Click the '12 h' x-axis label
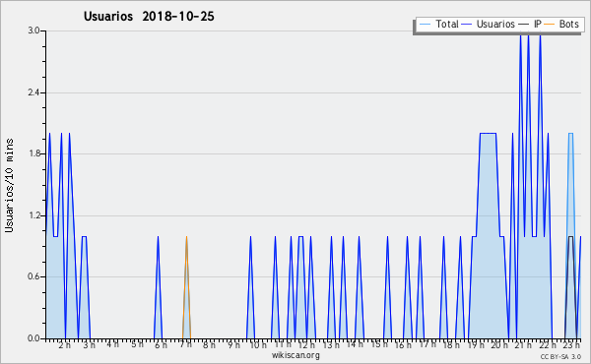This screenshot has height=364, width=591. 306,345
